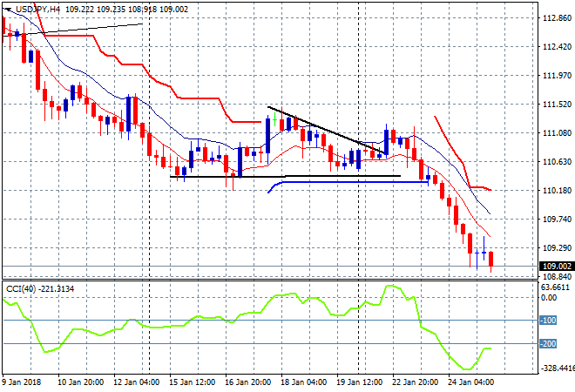The image size is (575, 392).
Task: Click the 109.290 price axis label
Action: point(557,248)
